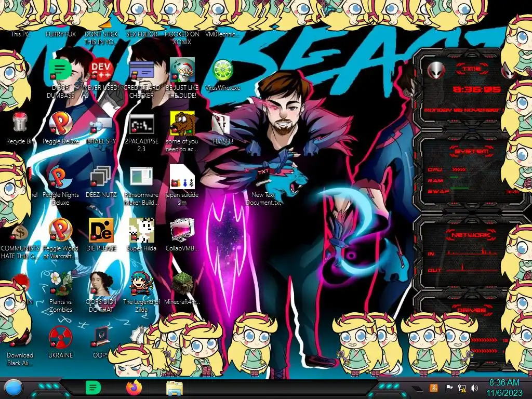Select the HOOKED ON XONIX label
The width and height of the screenshot is (532, 399).
point(182,38)
